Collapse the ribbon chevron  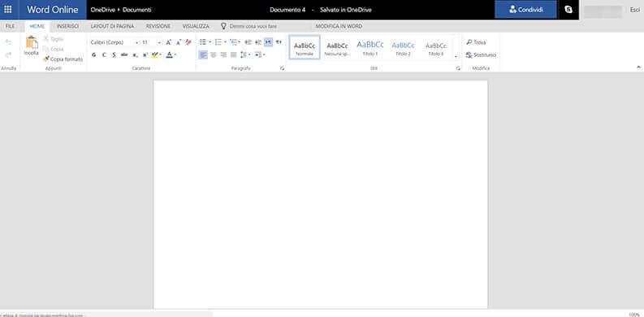[x=638, y=67]
